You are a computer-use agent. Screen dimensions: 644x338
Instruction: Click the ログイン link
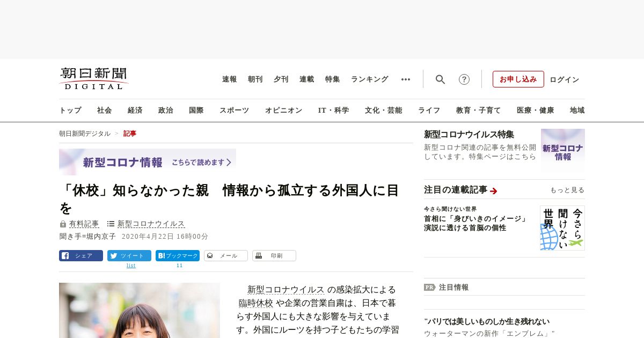click(565, 79)
